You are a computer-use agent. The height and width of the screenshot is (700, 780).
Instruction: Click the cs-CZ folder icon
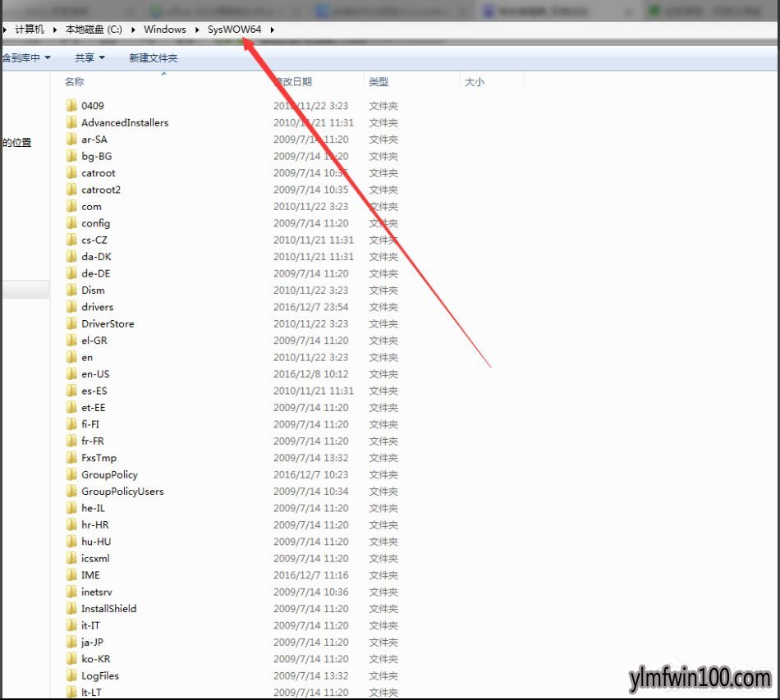click(71, 240)
